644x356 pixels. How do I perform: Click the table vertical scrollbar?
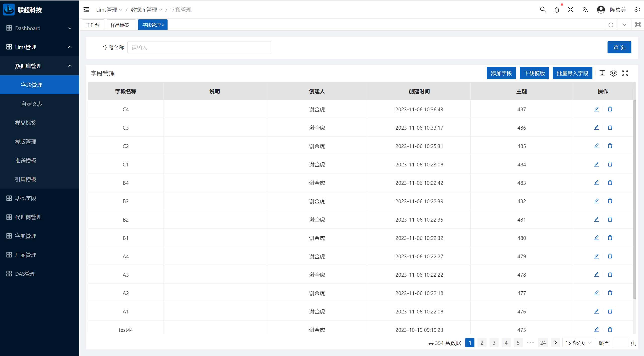pos(634,199)
